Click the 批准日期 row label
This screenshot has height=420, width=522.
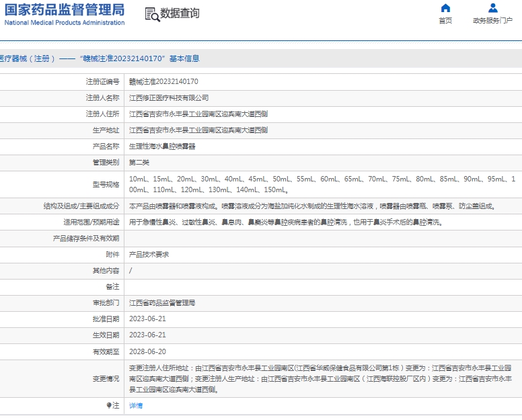106,319
